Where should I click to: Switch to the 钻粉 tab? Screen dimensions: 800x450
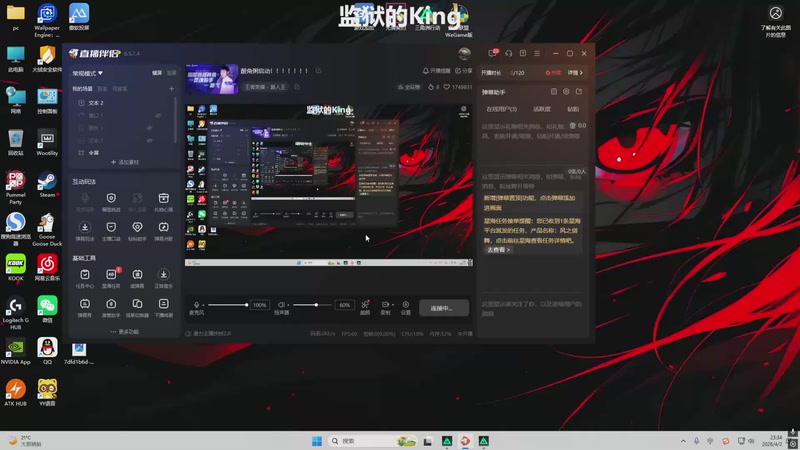(573, 109)
